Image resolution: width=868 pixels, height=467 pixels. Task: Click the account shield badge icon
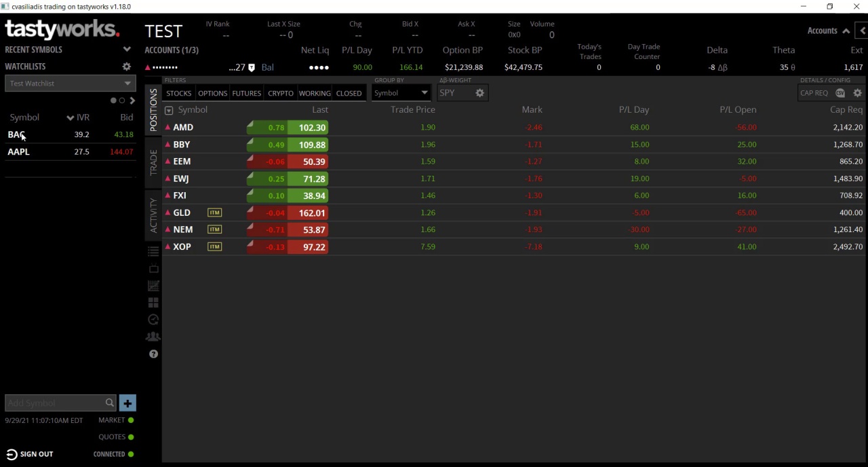[252, 67]
